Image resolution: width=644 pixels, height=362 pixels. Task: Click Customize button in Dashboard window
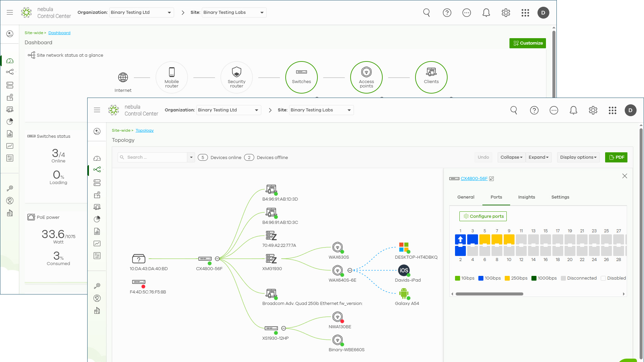pos(528,43)
